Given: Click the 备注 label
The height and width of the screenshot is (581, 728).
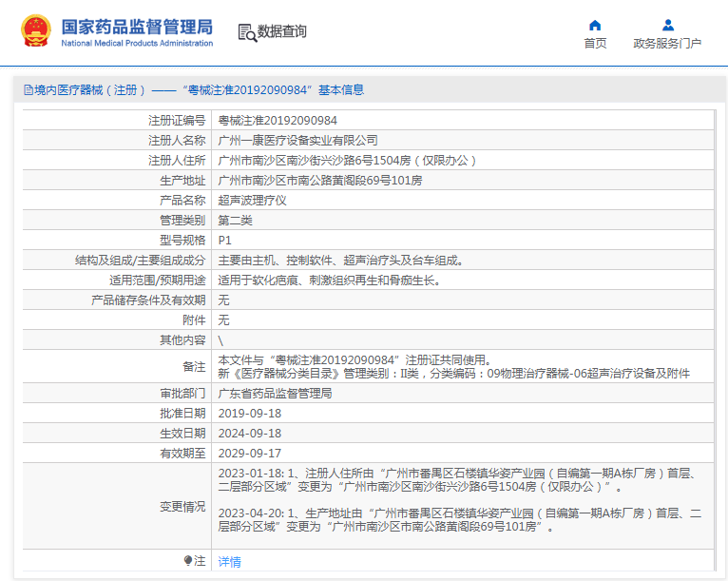Looking at the screenshot, I should pyautogui.click(x=194, y=366).
